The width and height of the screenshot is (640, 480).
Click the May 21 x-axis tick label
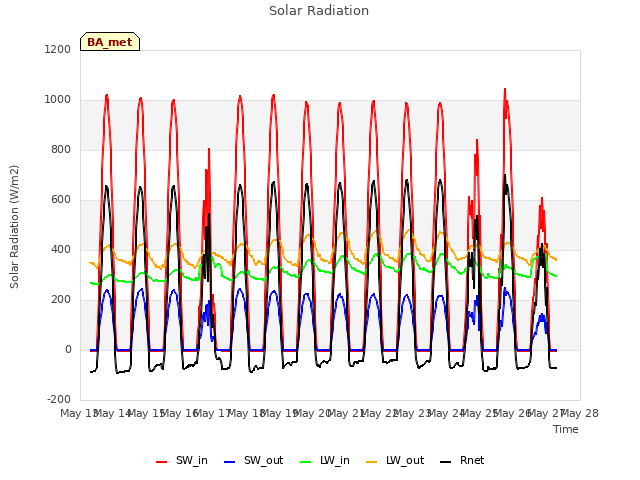pyautogui.click(x=346, y=413)
